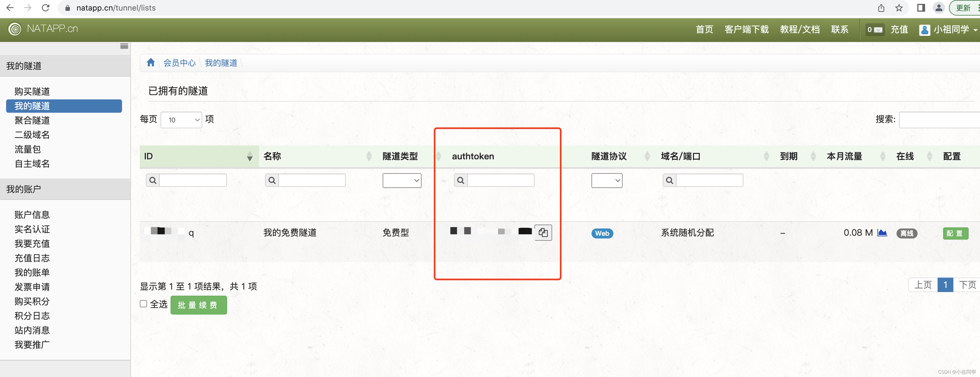Tick the 全选 checkbox
Image resolution: width=980 pixels, height=377 pixels.
pos(143,304)
